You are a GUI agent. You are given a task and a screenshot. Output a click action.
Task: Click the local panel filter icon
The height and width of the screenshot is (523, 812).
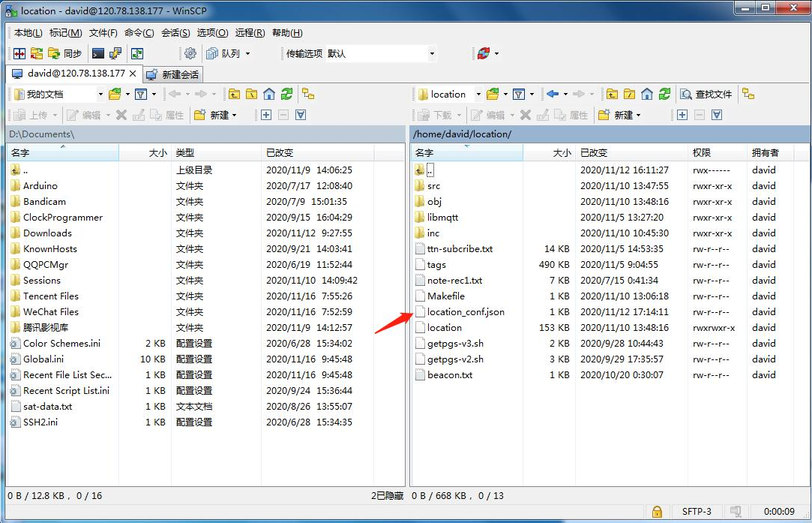[141, 95]
